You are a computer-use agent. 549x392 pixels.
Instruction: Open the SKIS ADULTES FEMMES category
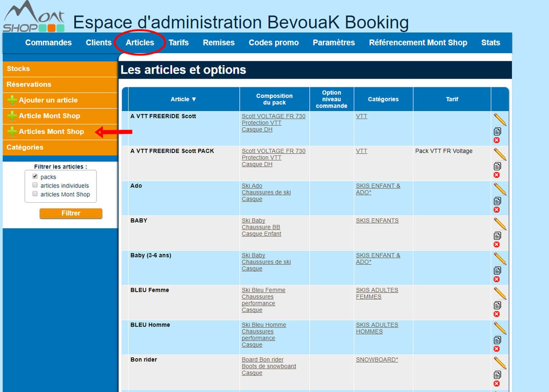pos(377,293)
